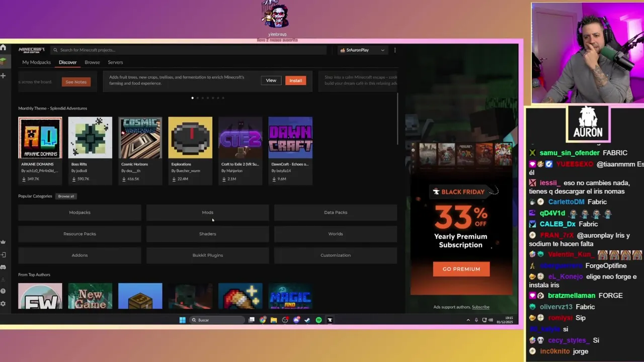Open the New Game author thumbnail
This screenshot has width=644, height=362.
click(90, 296)
